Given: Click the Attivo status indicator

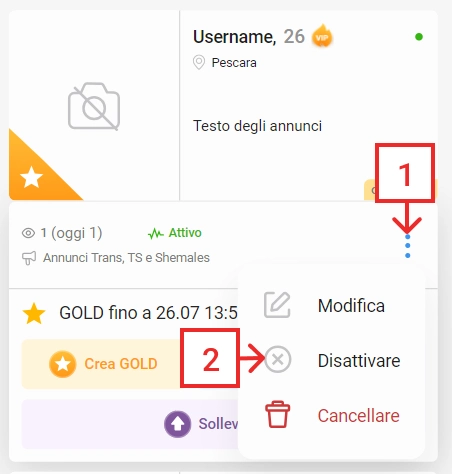Looking at the screenshot, I should point(175,233).
